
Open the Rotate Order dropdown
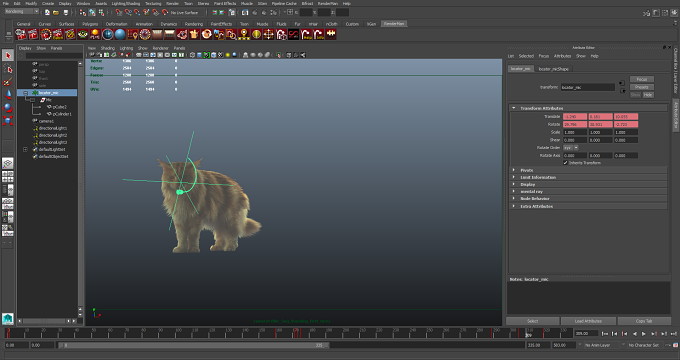pyautogui.click(x=570, y=147)
